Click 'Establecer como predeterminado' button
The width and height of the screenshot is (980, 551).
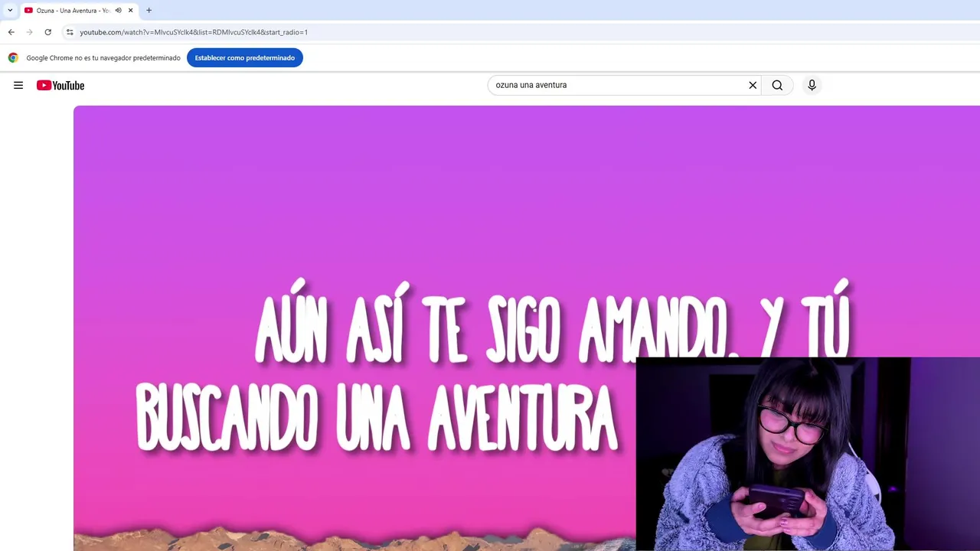(245, 58)
